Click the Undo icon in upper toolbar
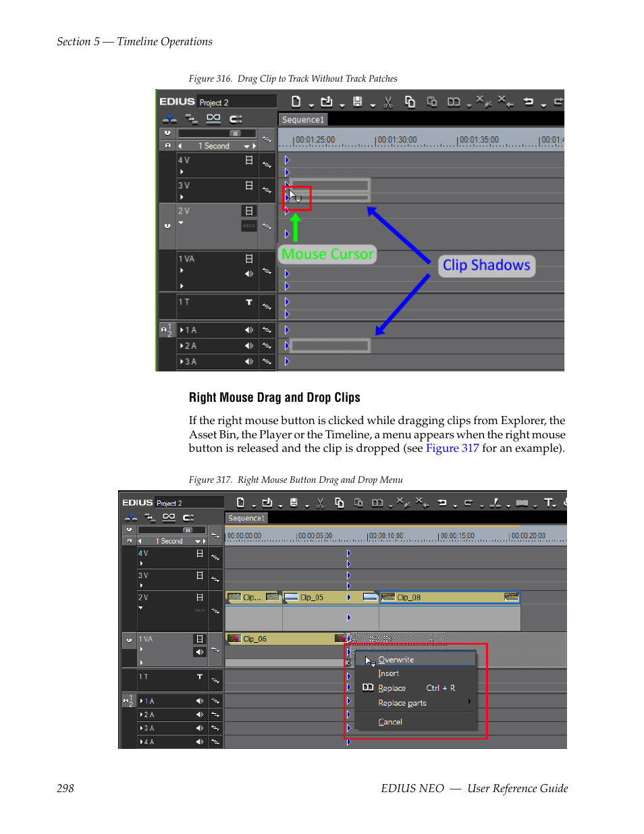The image size is (644, 834). point(529,102)
